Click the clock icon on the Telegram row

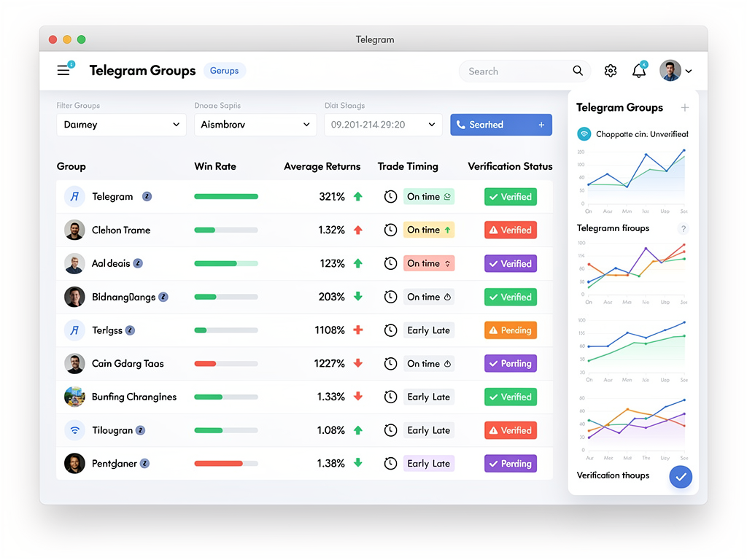point(390,196)
